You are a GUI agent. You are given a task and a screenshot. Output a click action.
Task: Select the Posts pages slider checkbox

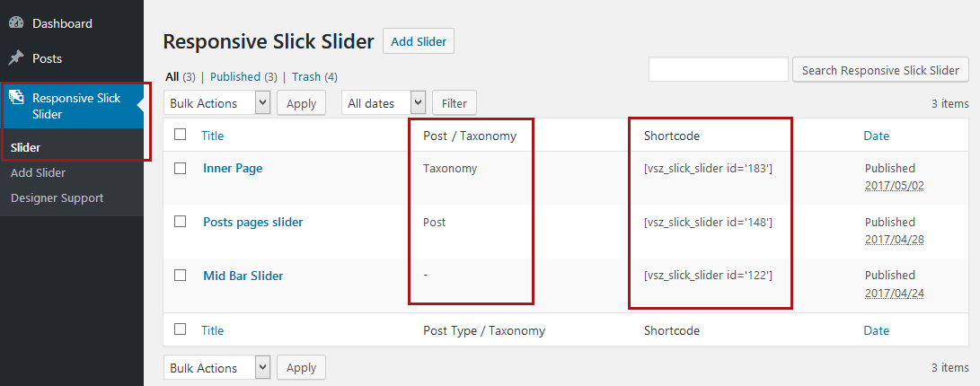click(x=181, y=222)
